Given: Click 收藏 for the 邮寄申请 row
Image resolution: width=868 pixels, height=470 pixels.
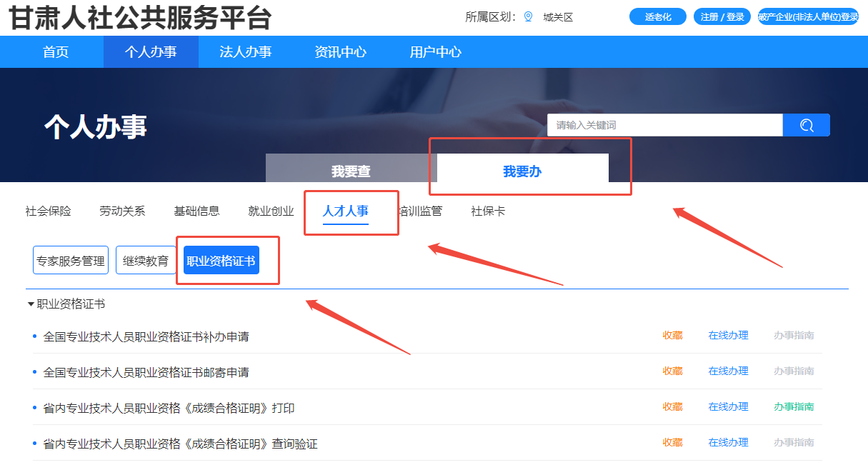Looking at the screenshot, I should [672, 371].
